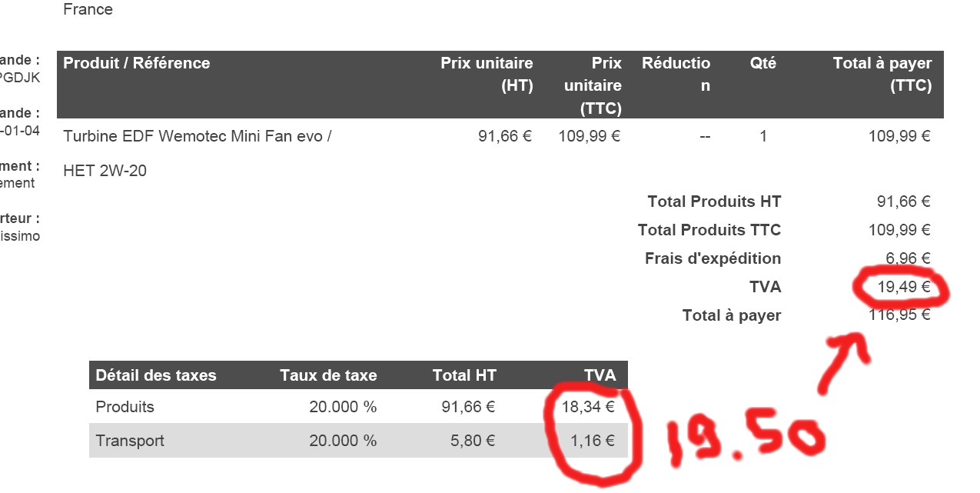Click the "Total Produits HT" label
This screenshot has height=493, width=980.
pos(714,202)
